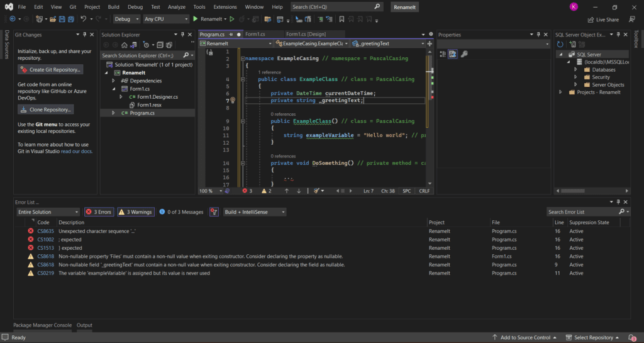
Task: Click the Save All toolbar icon
Action: 71,19
